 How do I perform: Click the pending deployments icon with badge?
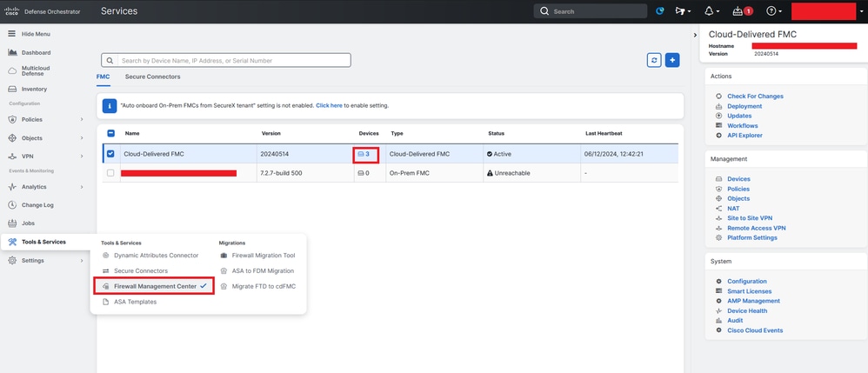tap(743, 11)
